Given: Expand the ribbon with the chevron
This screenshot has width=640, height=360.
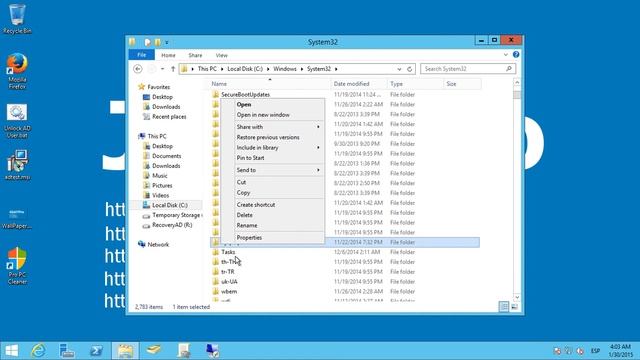Looking at the screenshot, I should [x=505, y=55].
